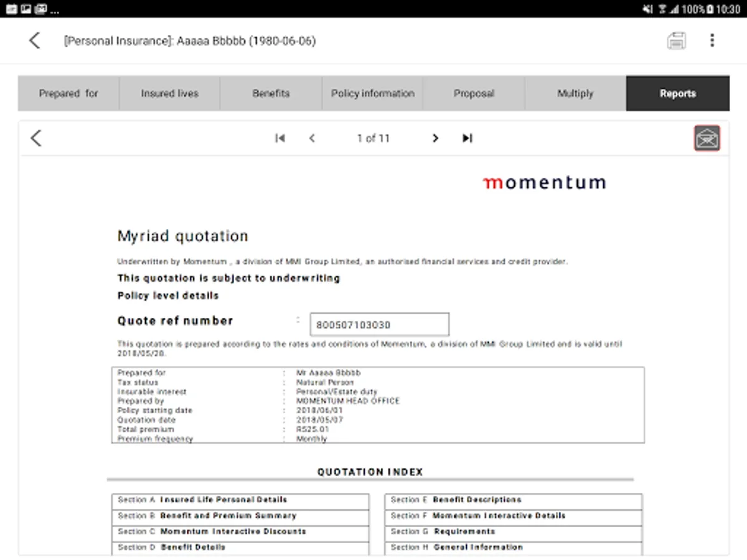
Task: Tap the status bar clock showing 10:30
Action: tap(728, 9)
